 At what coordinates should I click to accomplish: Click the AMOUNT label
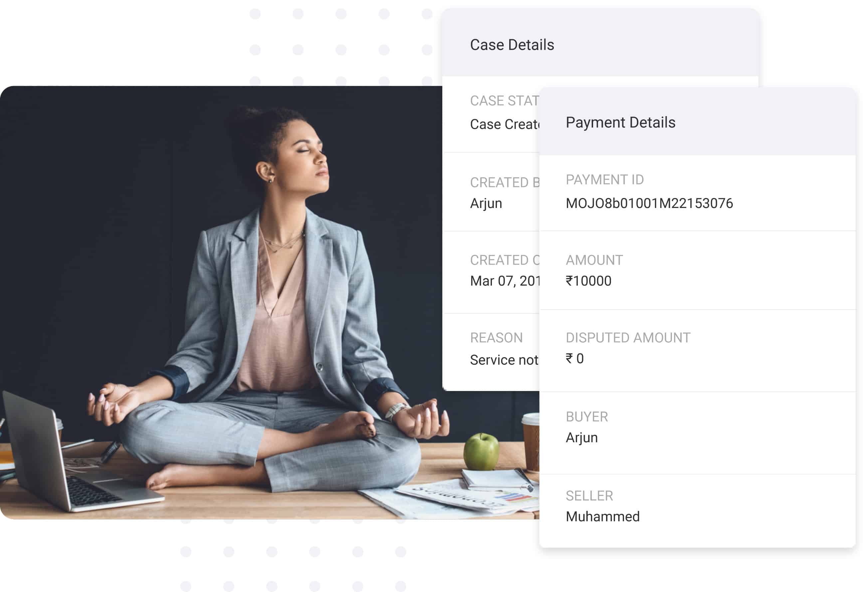pos(594,260)
